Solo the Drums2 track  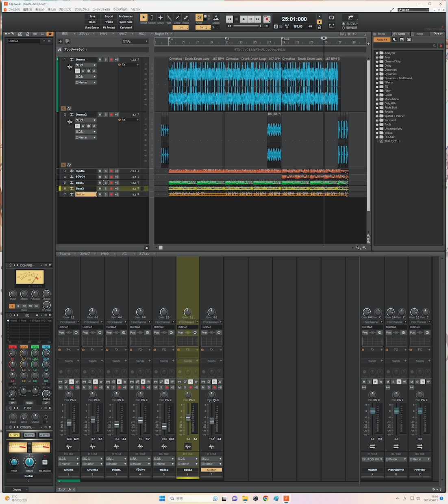coord(106,115)
